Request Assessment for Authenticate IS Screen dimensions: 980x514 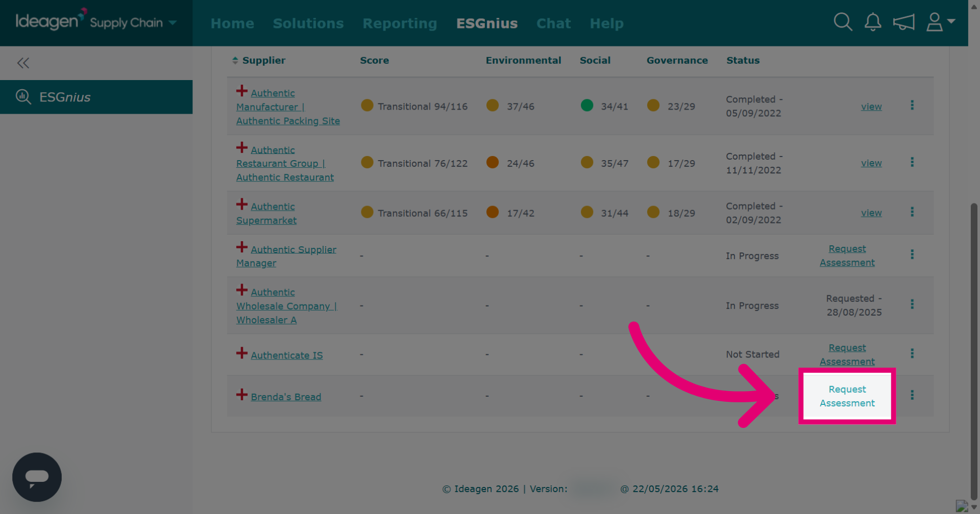pyautogui.click(x=847, y=354)
